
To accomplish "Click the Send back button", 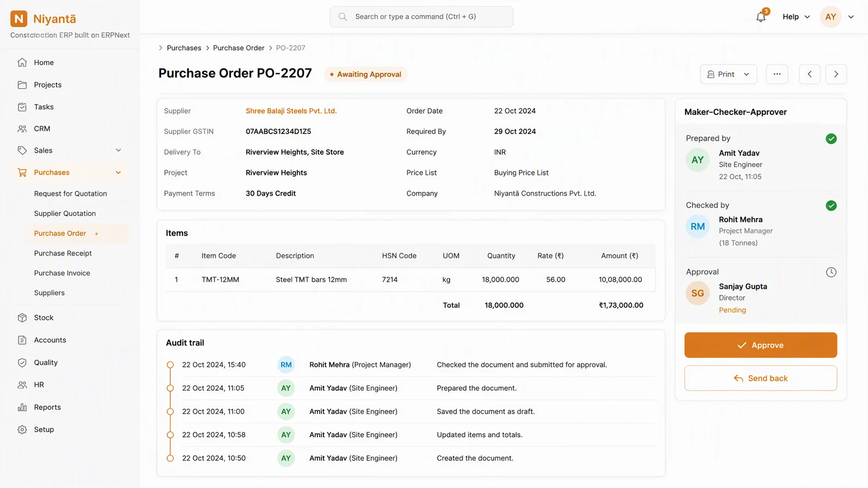I will [761, 378].
